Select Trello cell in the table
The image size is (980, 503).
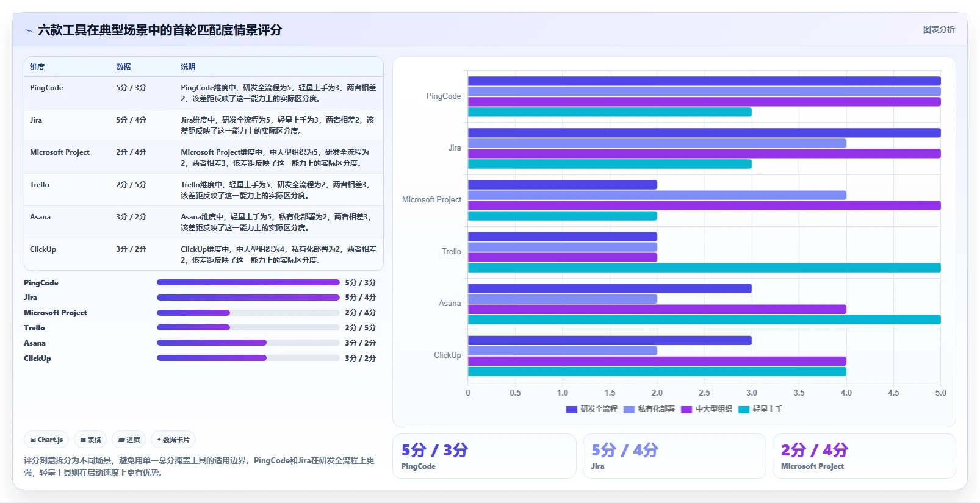[x=40, y=185]
